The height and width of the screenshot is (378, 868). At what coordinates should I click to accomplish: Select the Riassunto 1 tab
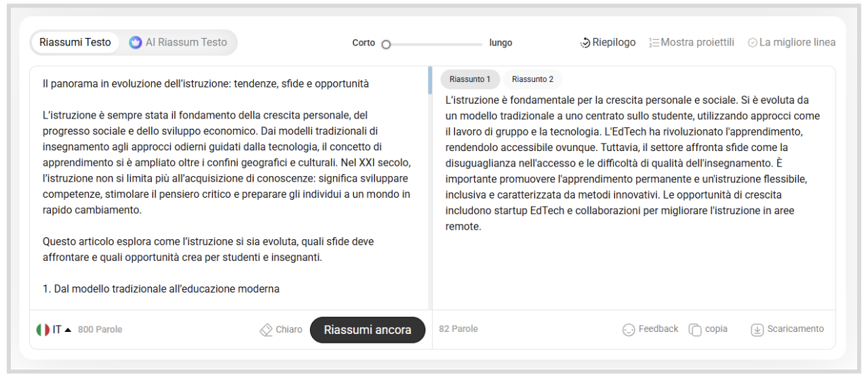click(470, 79)
